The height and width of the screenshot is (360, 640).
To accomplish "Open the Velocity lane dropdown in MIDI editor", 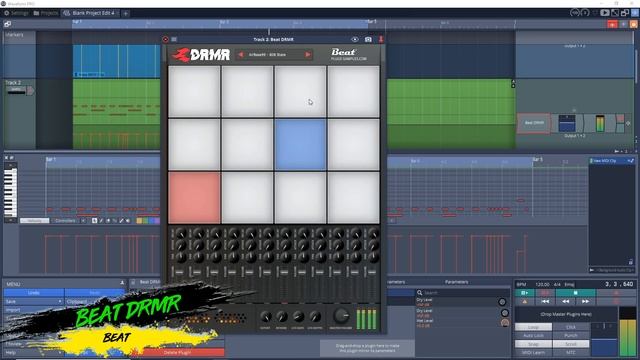I will tap(35, 221).
